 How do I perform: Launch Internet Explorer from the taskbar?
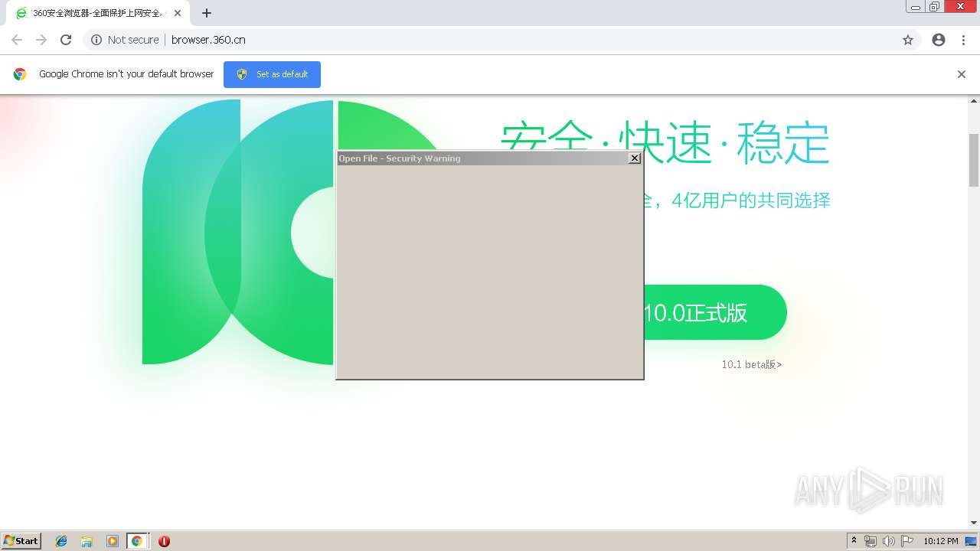point(61,541)
